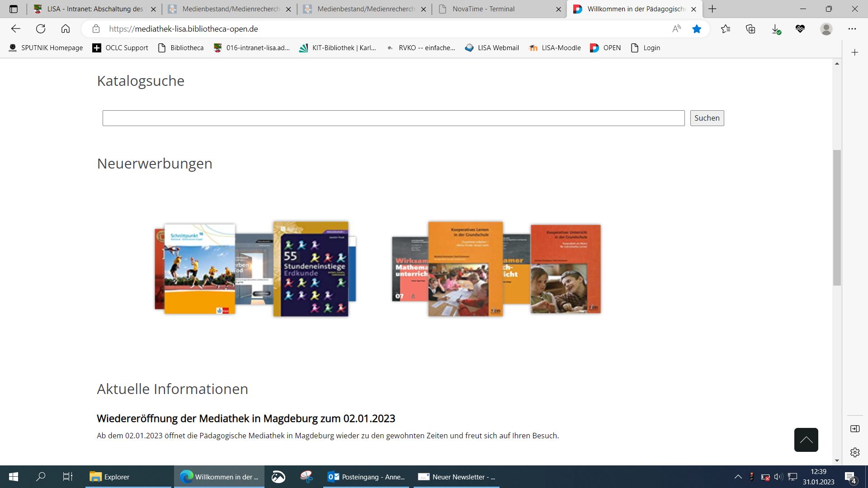Open the mountain app taskbar icon
The height and width of the screenshot is (488, 868).
coord(278,477)
